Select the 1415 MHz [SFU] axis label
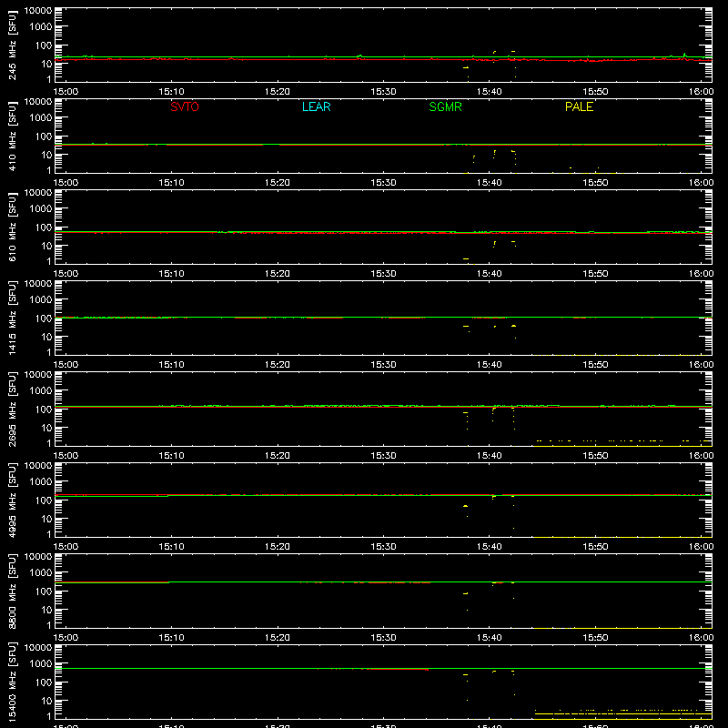 13,318
